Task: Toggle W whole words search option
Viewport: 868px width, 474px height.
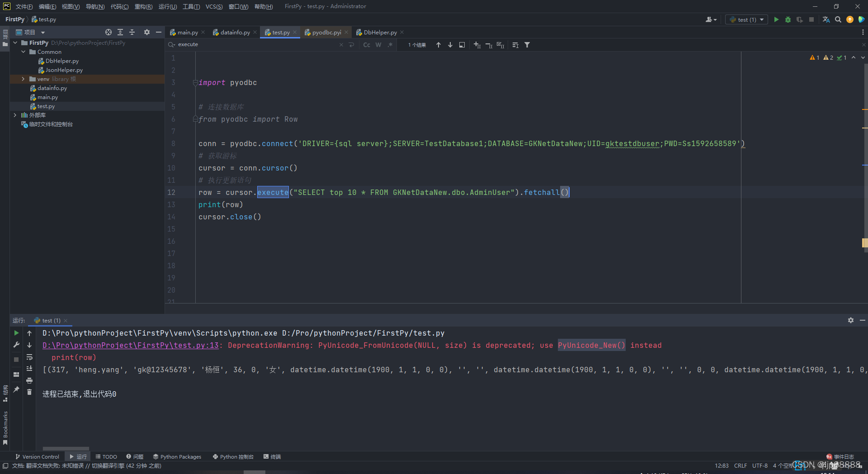Action: tap(378, 45)
